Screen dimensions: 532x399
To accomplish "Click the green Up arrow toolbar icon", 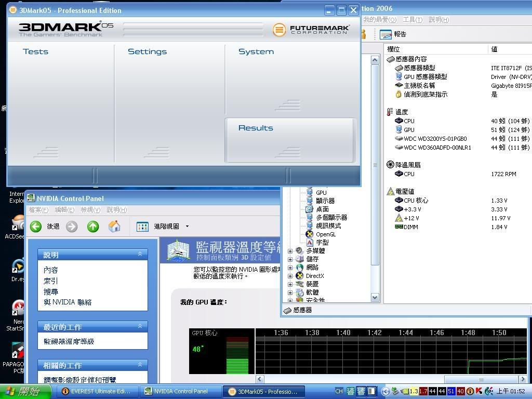I will [x=93, y=226].
